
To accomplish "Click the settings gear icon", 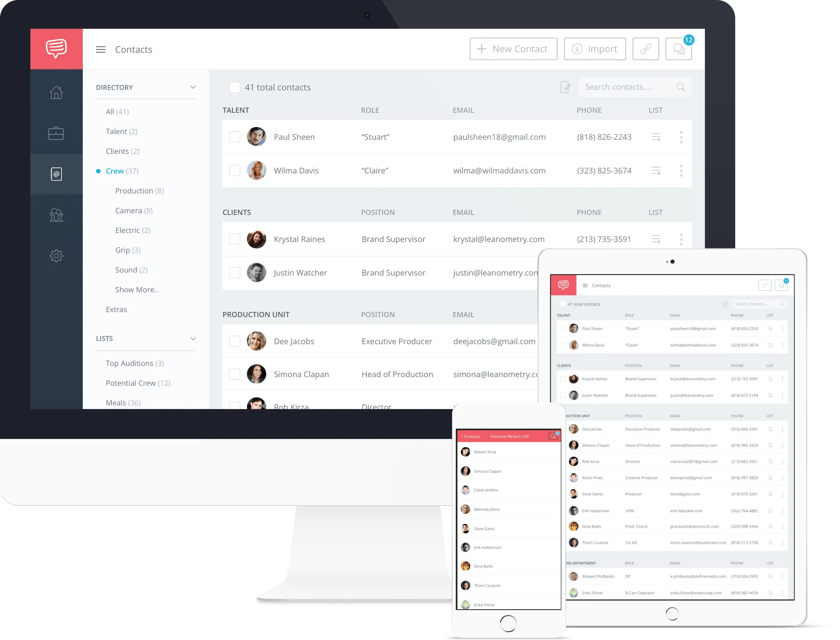I will click(56, 256).
